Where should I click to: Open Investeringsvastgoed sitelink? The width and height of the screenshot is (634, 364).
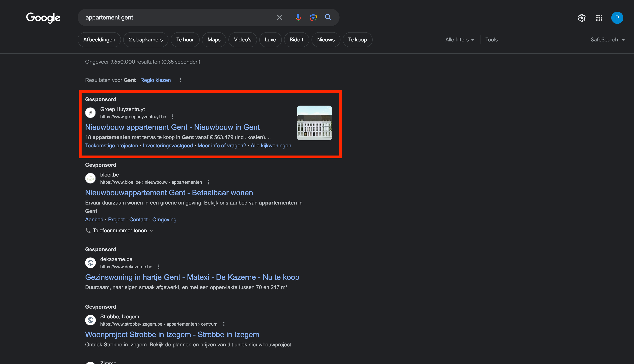168,145
